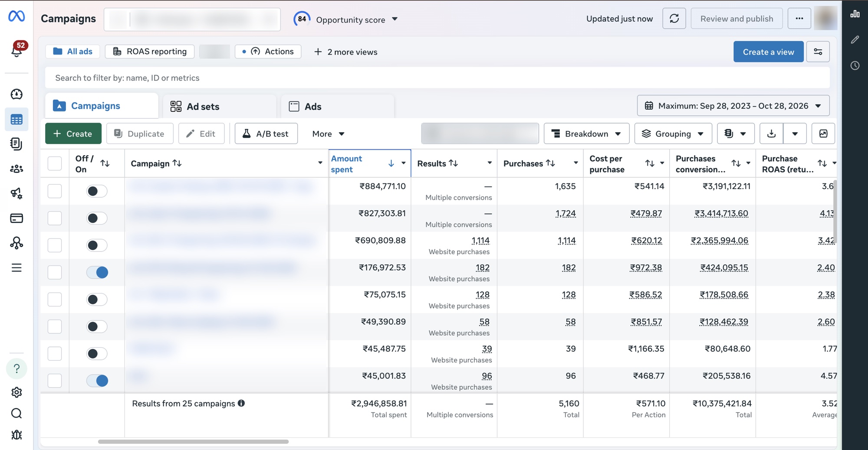Open the charts panel icon on right rail
This screenshot has width=868, height=450.
pyautogui.click(x=855, y=14)
